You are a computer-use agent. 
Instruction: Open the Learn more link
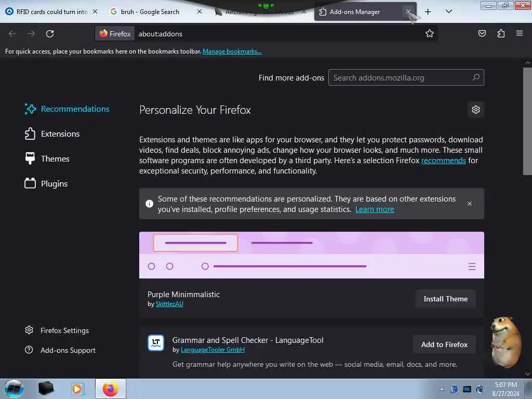point(375,209)
